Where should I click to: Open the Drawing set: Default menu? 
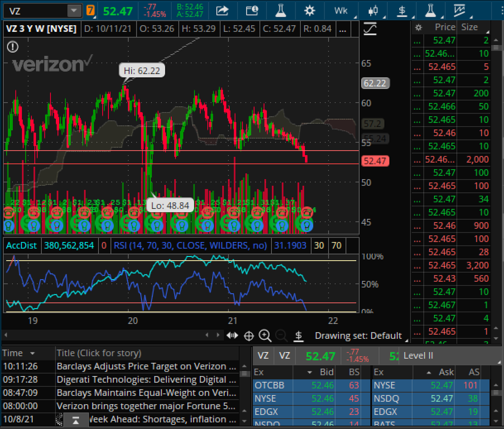(358, 336)
